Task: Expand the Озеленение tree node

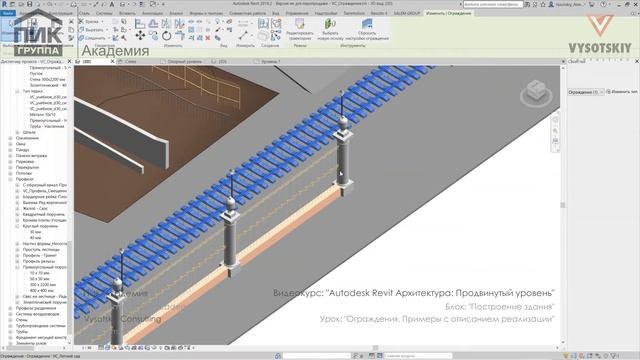Action: (10, 138)
